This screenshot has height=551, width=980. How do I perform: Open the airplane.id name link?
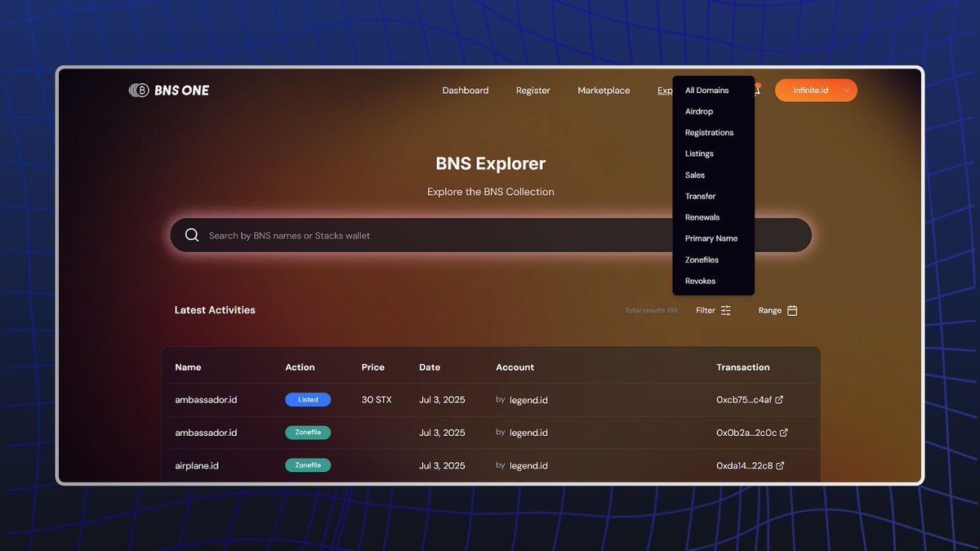coord(197,465)
